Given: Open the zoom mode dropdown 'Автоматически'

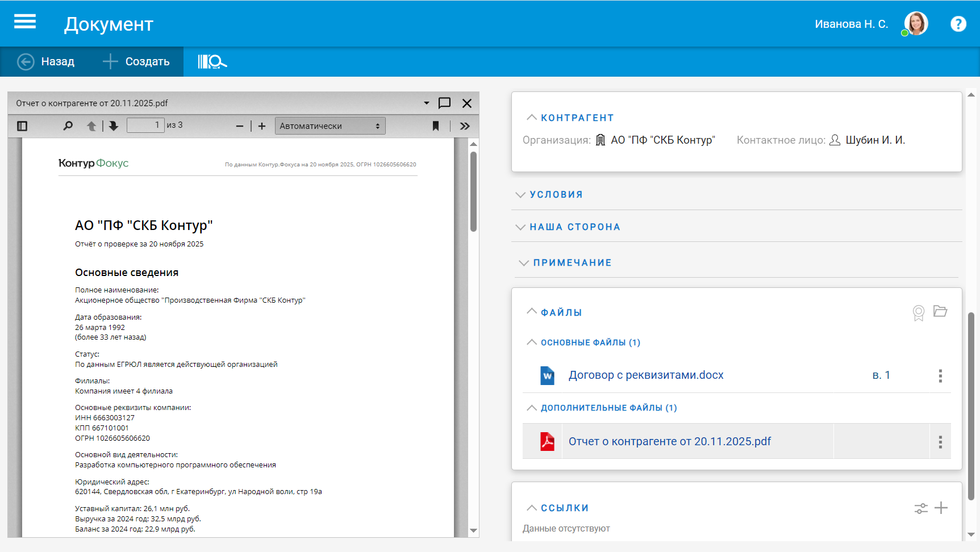Looking at the screenshot, I should coord(330,126).
